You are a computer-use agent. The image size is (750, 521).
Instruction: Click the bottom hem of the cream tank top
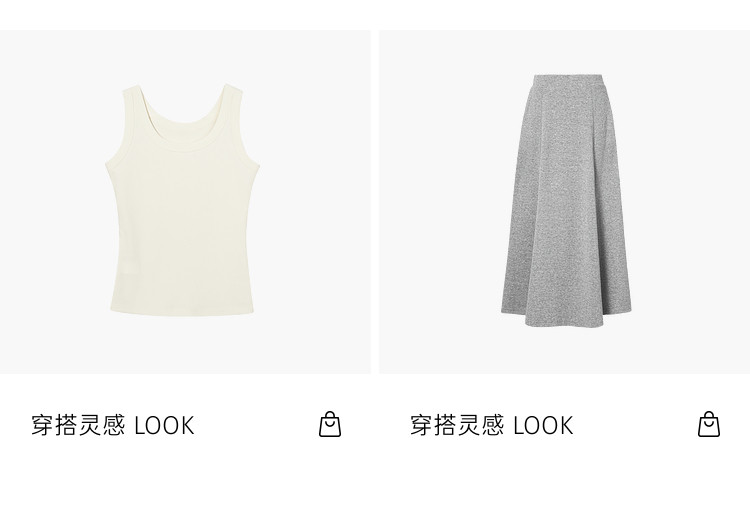[182, 311]
